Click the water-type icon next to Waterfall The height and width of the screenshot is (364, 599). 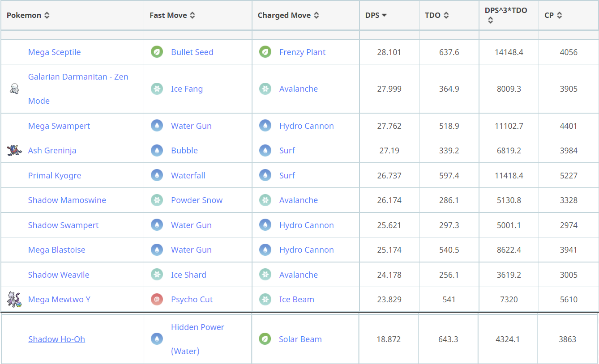point(157,175)
